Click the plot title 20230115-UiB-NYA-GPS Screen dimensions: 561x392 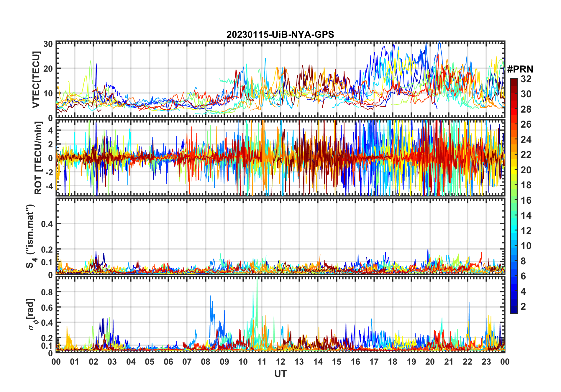[280, 34]
